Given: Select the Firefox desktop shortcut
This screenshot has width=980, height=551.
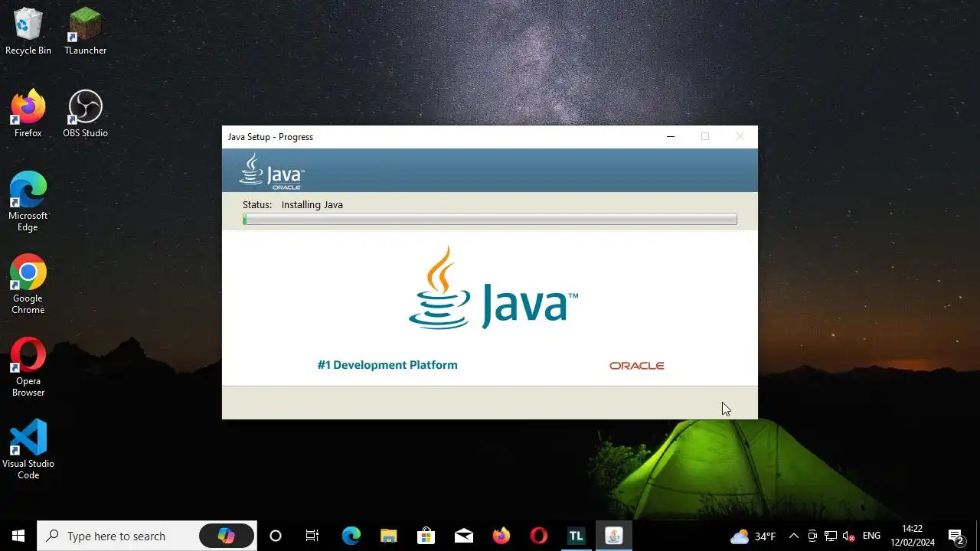Looking at the screenshot, I should 28,114.
